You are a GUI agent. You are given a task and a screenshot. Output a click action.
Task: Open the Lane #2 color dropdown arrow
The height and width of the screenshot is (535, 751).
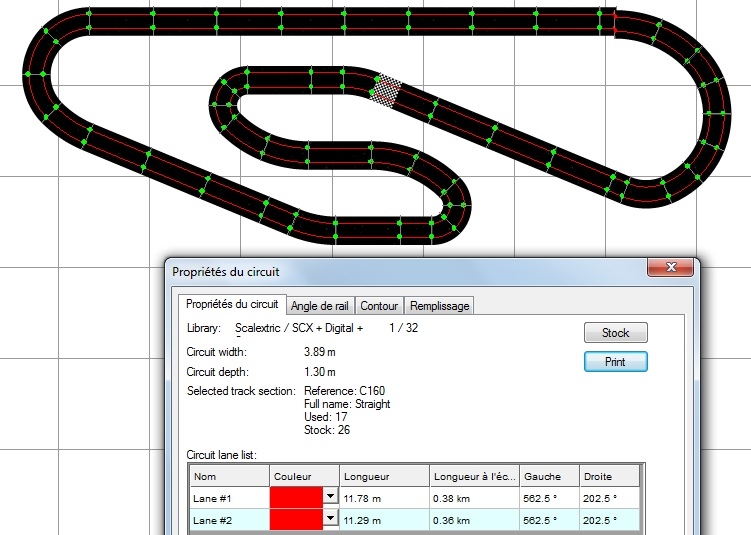click(x=330, y=519)
